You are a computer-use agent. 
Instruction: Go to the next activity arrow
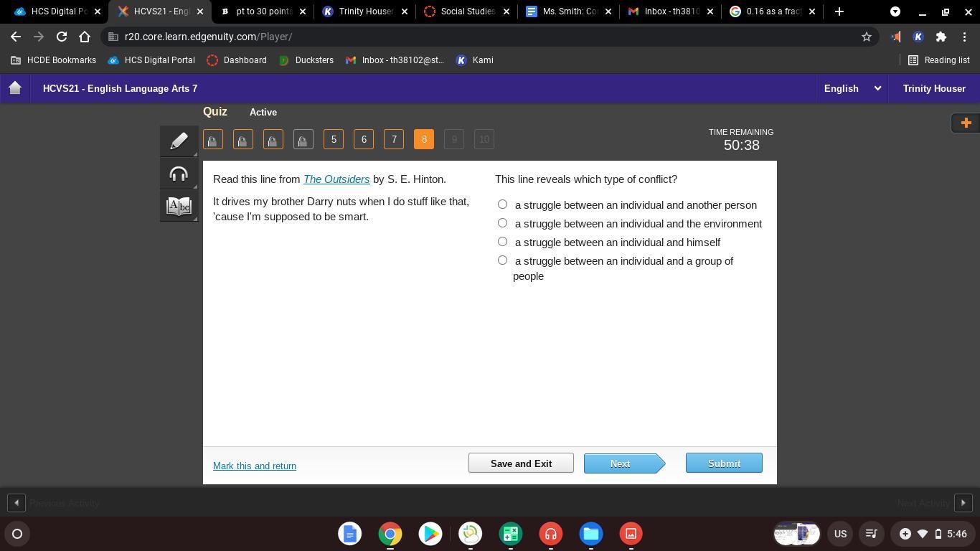tap(963, 503)
